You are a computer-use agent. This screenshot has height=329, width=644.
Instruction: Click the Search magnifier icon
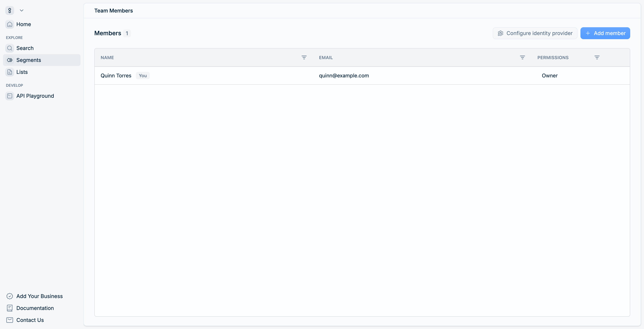pos(10,48)
